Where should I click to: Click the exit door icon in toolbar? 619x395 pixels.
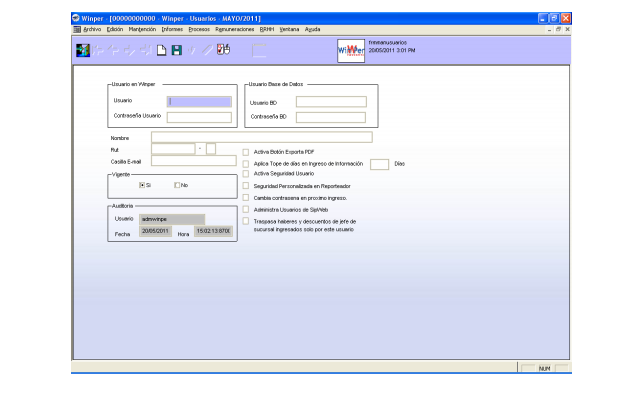[x=83, y=50]
